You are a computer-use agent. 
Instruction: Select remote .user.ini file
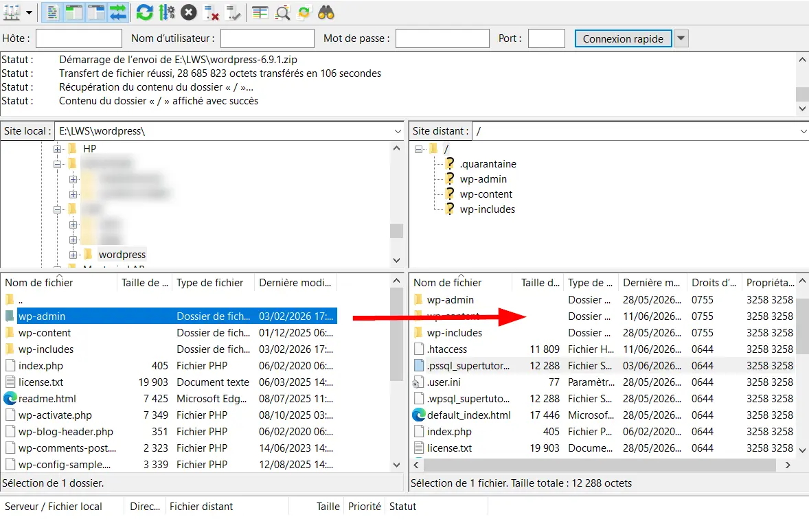pos(444,382)
